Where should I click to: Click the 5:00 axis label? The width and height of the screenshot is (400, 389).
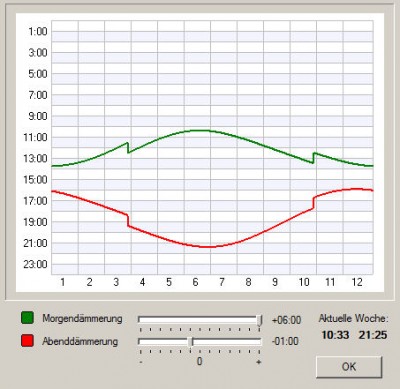coord(38,74)
